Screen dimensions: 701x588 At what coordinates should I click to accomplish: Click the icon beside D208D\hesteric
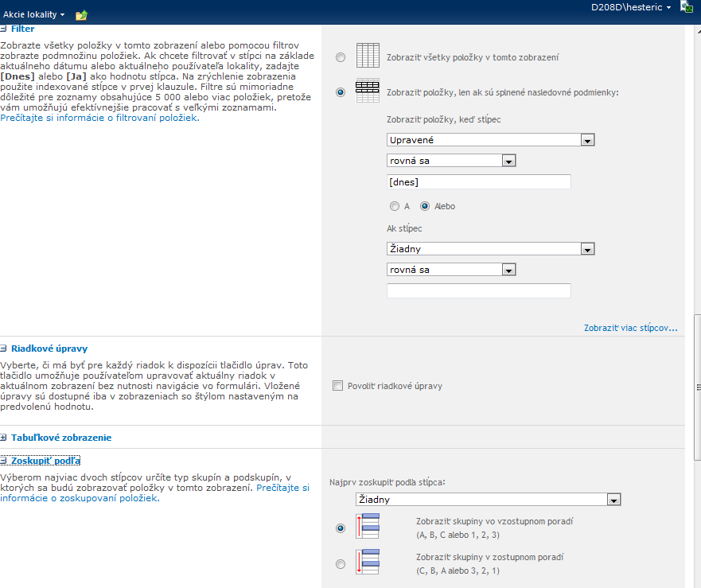(686, 6)
